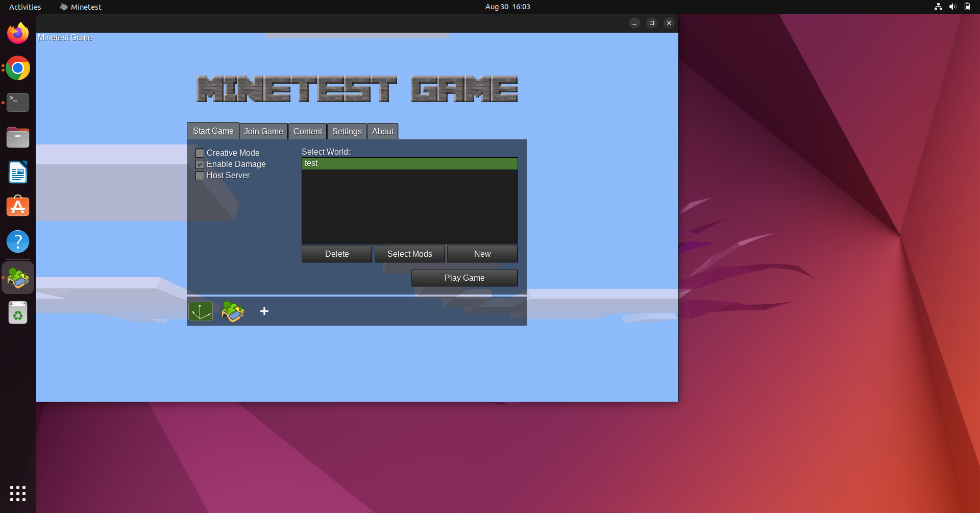This screenshot has height=513, width=980.
Task: Click the plus icon to install more games
Action: click(x=264, y=311)
